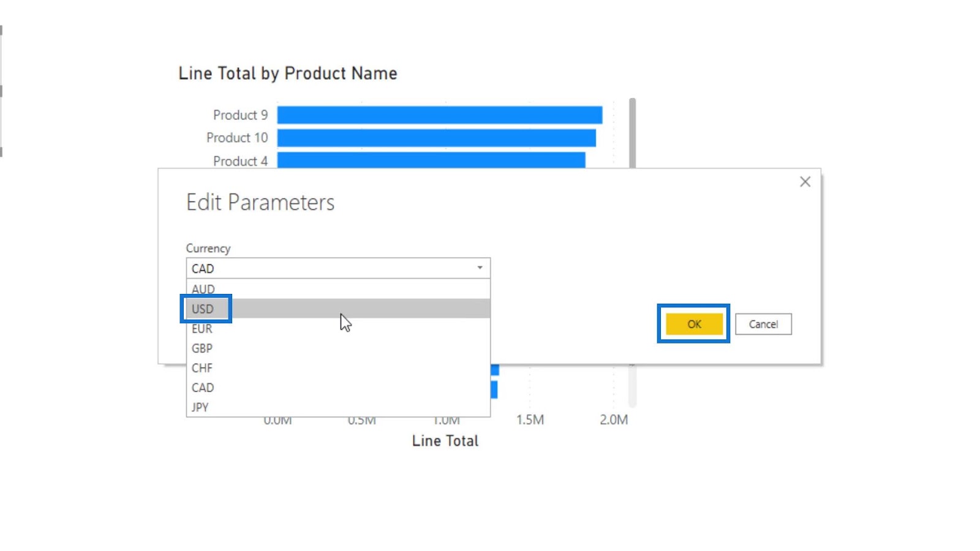
Task: Choose the highlighted USD currency option
Action: (203, 309)
